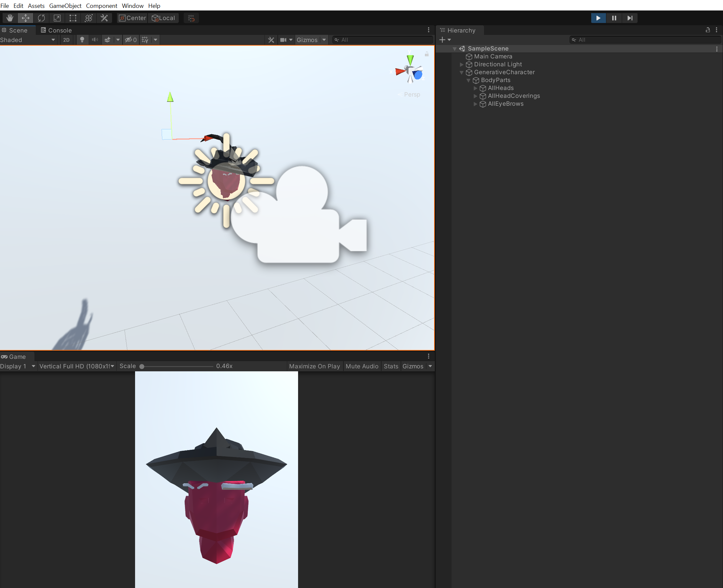Open the scene camera settings icon
This screenshot has width=723, height=588.
click(283, 40)
